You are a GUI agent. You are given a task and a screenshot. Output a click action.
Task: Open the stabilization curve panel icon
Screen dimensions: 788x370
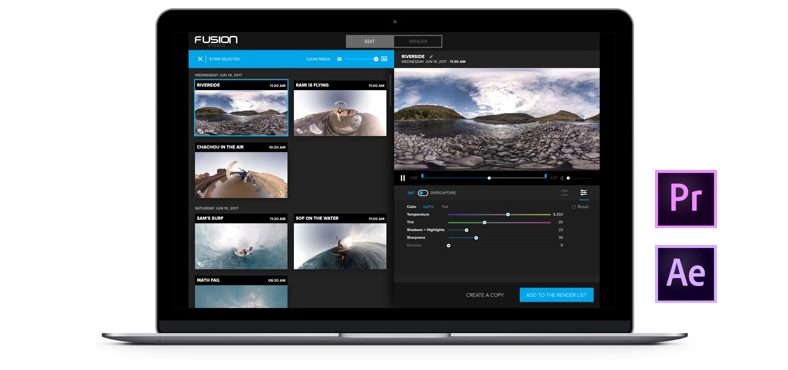[565, 193]
